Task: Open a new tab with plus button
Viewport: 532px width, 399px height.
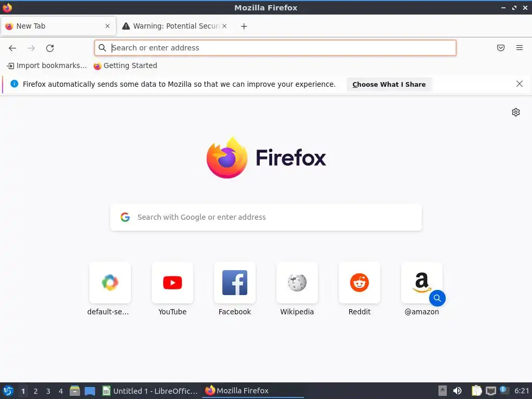Action: coord(244,26)
